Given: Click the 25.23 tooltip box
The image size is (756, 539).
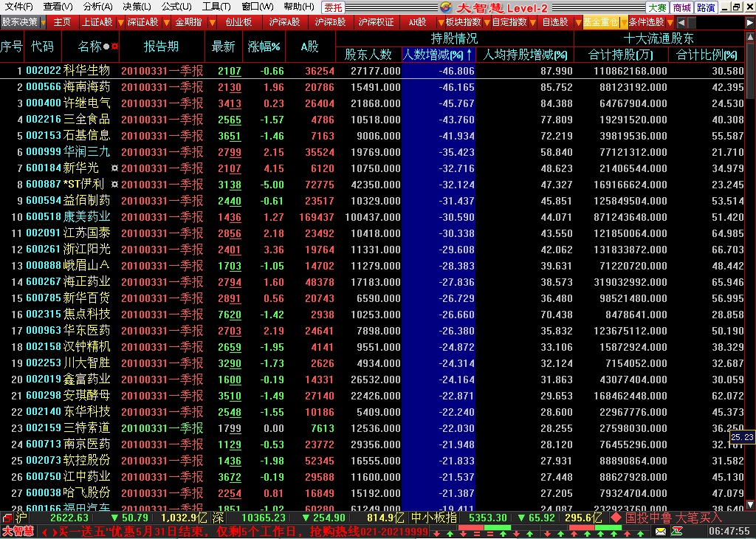Looking at the screenshot, I should tap(742, 437).
